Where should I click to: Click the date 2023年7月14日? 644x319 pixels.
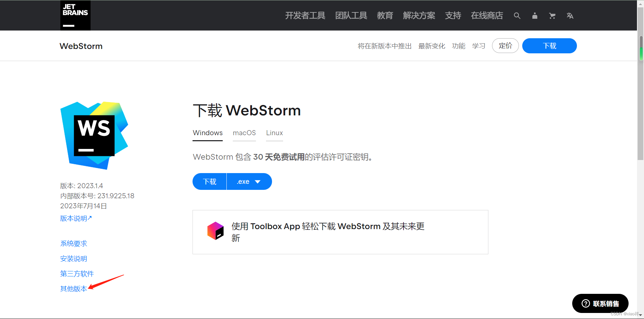tap(84, 206)
